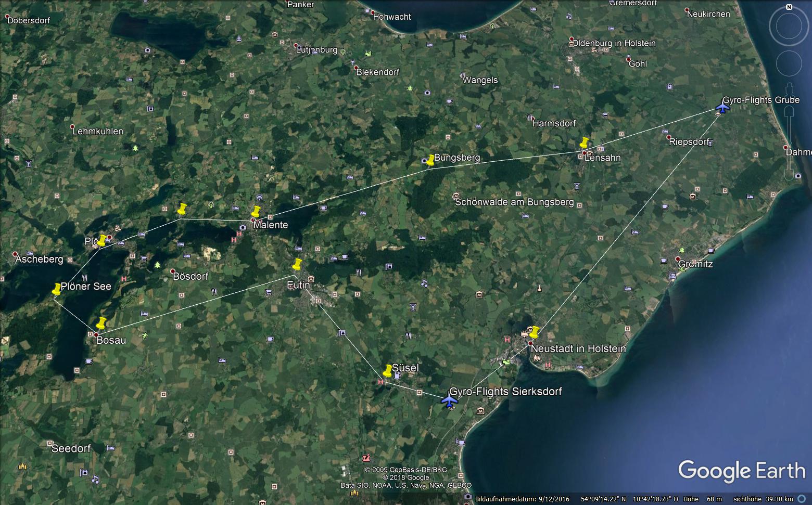Click the Oldenburg in Holstein place label
The height and width of the screenshot is (505, 812).
point(614,43)
